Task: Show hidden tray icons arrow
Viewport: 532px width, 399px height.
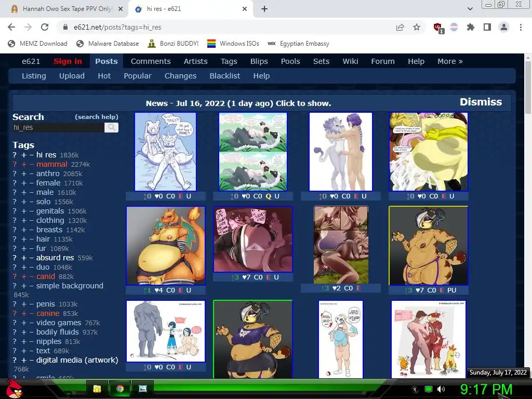Action: (x=415, y=389)
